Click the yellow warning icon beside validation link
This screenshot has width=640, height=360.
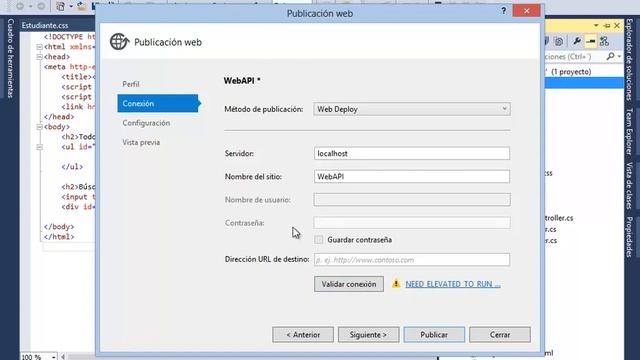click(396, 283)
